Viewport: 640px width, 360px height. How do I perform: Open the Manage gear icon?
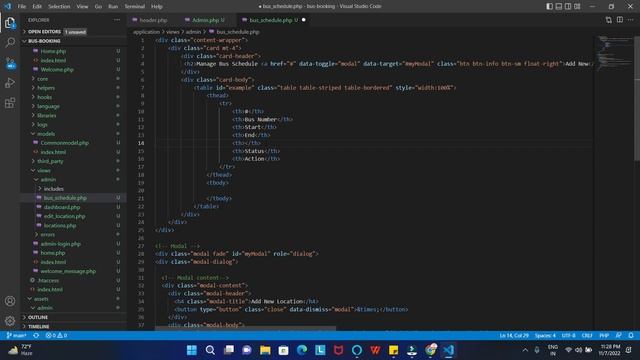(10, 321)
